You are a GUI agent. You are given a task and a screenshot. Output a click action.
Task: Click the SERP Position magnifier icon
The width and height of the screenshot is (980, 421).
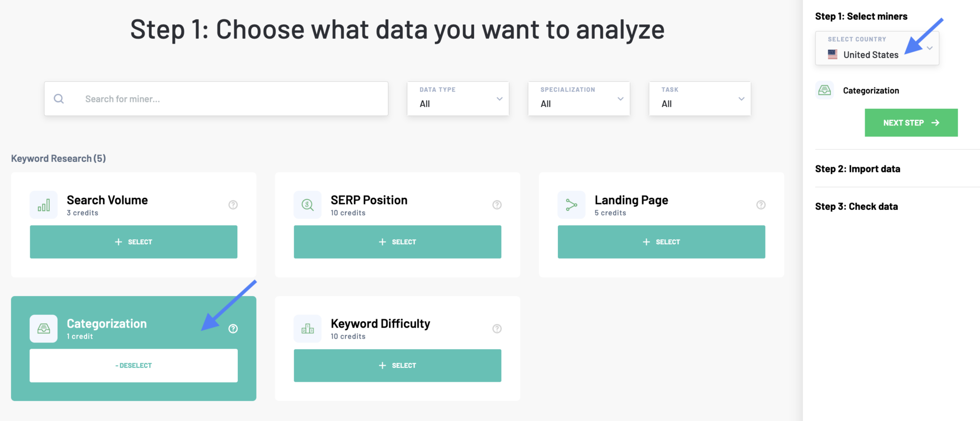[x=308, y=205]
